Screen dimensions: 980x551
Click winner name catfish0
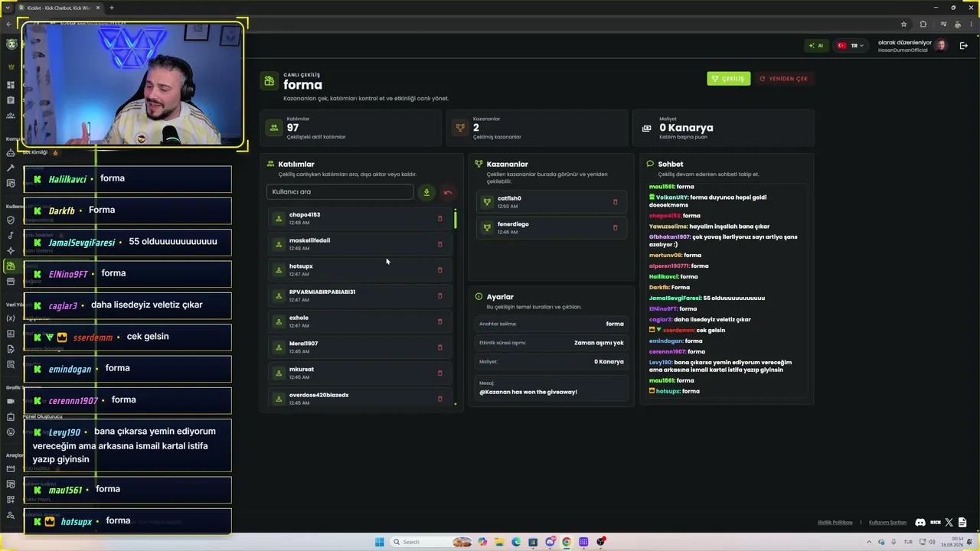pos(509,198)
